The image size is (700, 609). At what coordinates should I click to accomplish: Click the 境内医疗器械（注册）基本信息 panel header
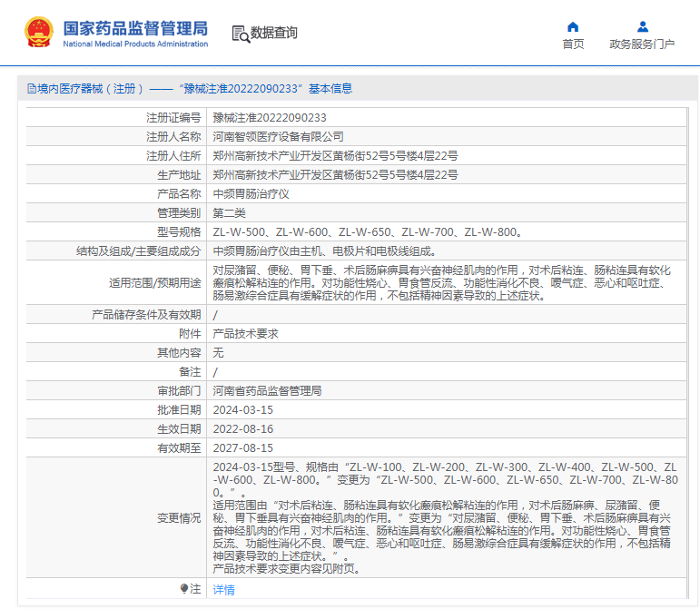pos(357,88)
